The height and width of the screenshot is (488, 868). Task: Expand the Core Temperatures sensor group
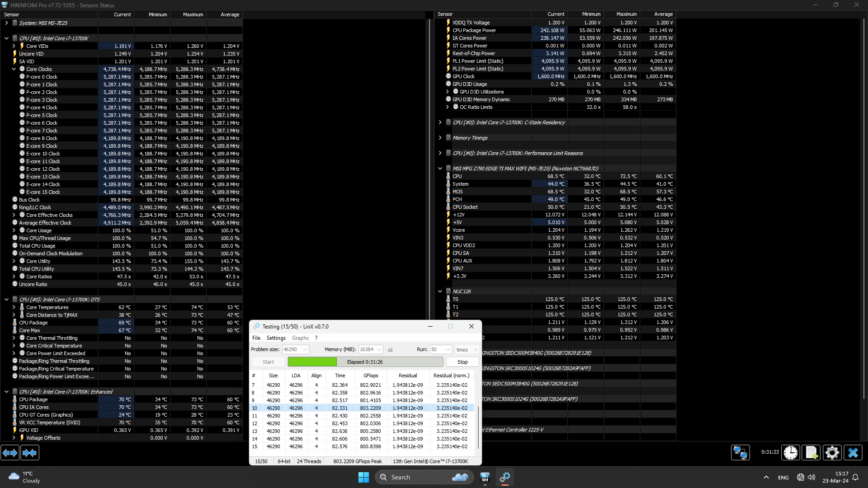coord(14,307)
